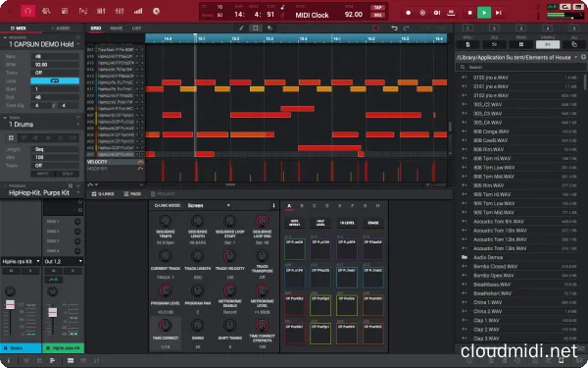Switch to the AUDIO tab

coord(61,28)
